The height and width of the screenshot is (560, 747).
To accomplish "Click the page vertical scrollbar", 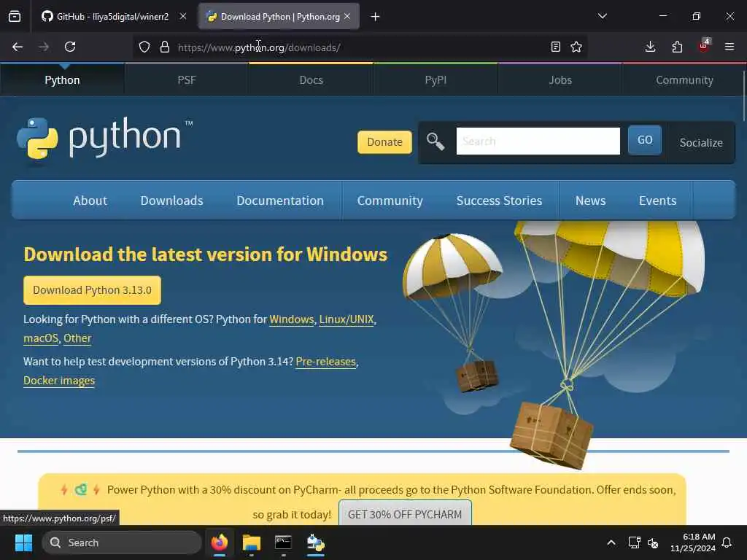I will coord(743,97).
